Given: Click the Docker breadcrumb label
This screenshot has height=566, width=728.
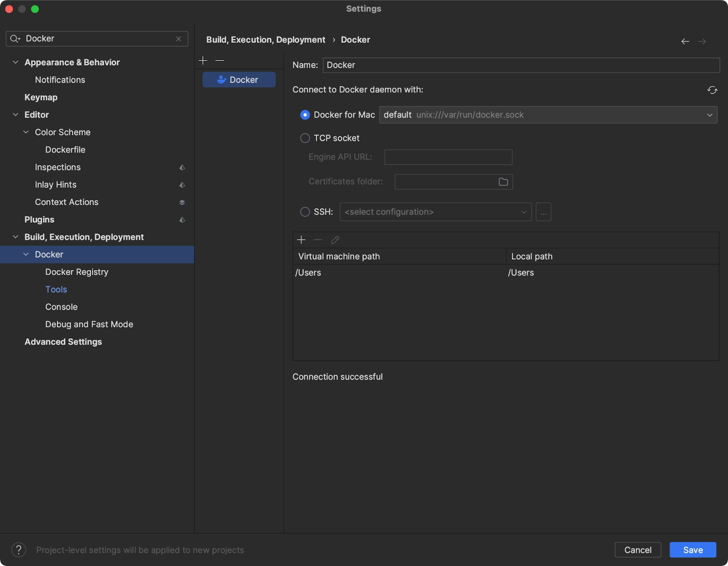Looking at the screenshot, I should [x=355, y=40].
